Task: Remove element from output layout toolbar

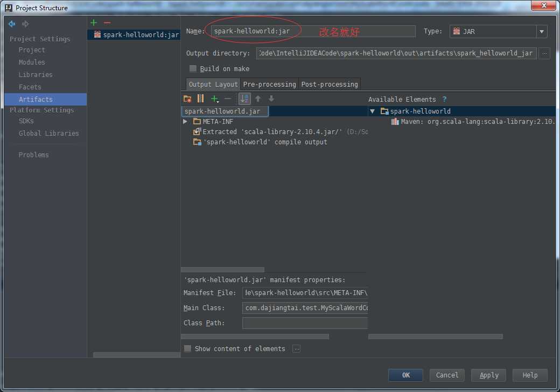Action: 228,99
